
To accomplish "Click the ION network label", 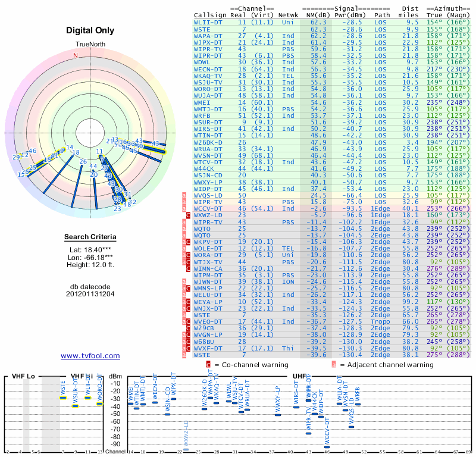I will (288, 282).
